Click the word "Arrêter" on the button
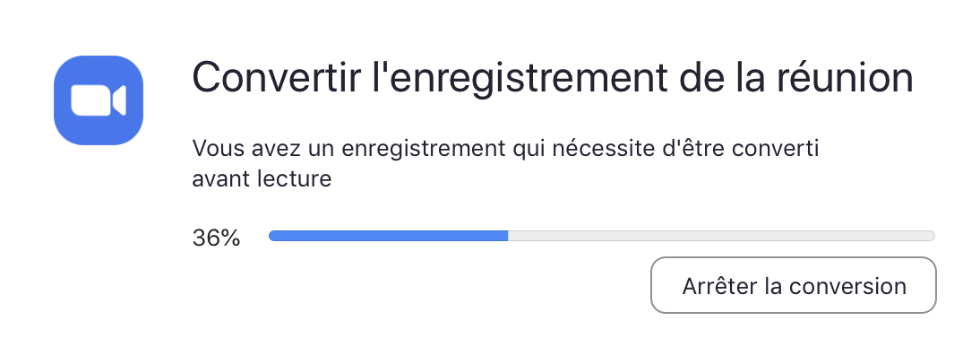 click(718, 287)
